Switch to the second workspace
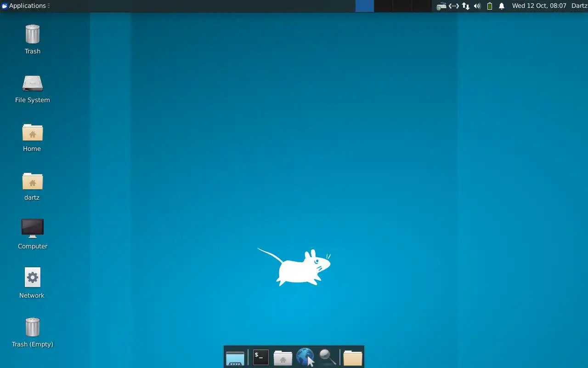Screen dimensions: 588x368 point(384,6)
